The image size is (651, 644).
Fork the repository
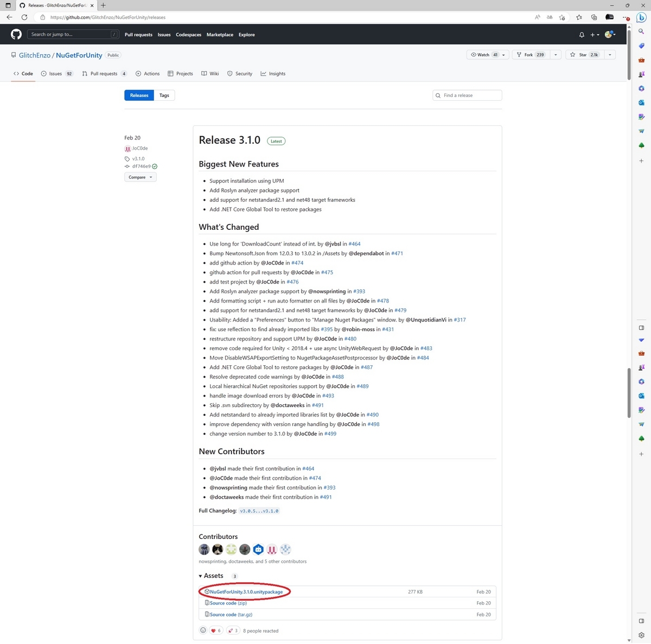[531, 55]
